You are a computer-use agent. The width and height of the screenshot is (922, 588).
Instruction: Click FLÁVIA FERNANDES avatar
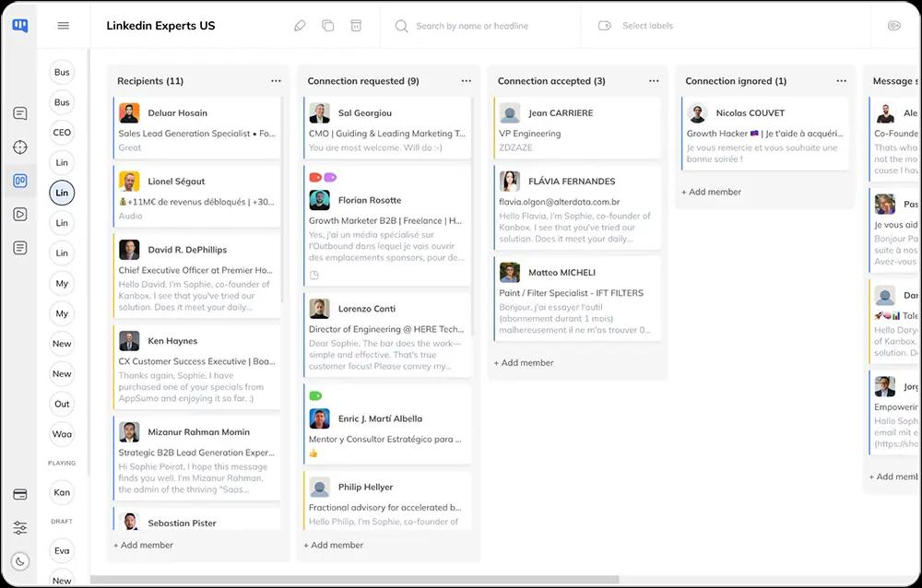(x=510, y=182)
